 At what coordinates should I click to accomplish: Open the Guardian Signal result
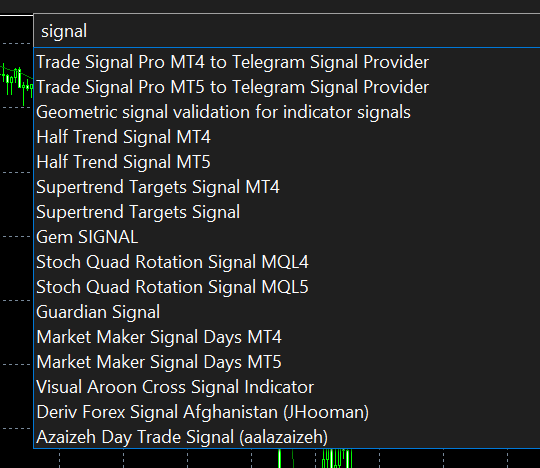coord(287,312)
